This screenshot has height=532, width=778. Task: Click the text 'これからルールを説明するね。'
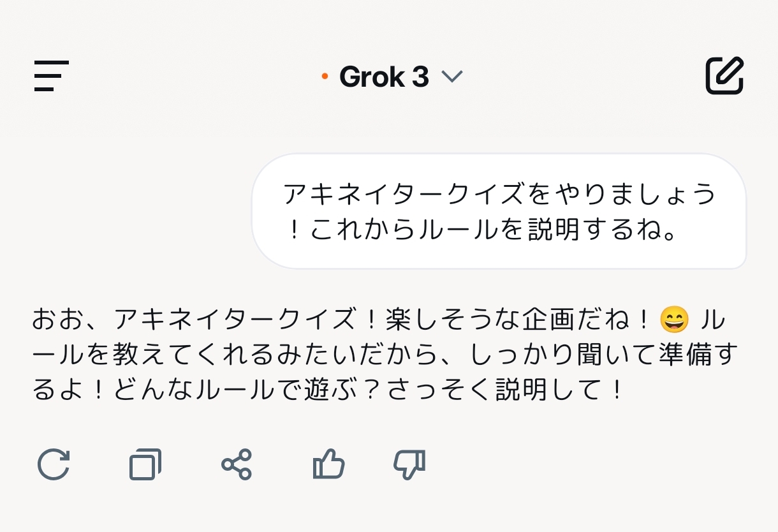pyautogui.click(x=494, y=230)
